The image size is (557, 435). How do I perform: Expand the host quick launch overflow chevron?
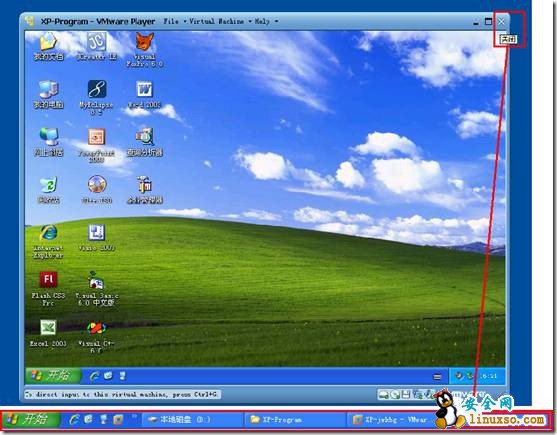135,415
